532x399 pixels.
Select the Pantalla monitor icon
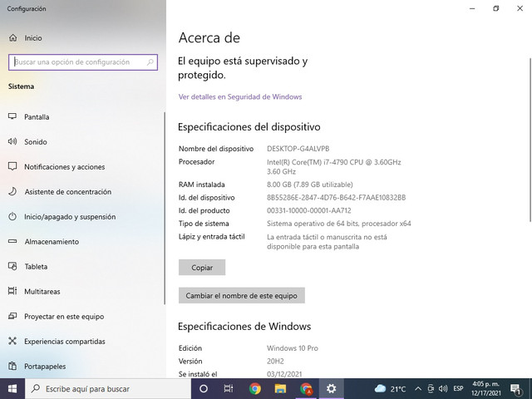point(12,116)
